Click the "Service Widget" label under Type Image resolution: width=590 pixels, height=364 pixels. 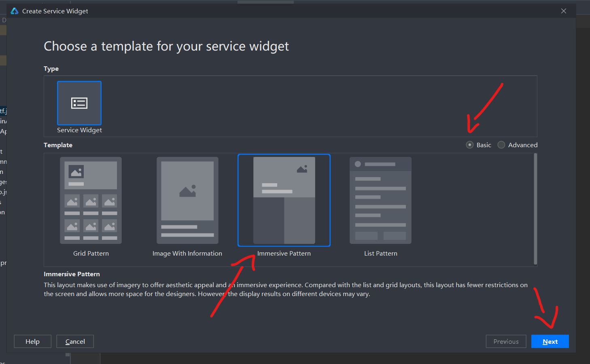[x=79, y=130]
